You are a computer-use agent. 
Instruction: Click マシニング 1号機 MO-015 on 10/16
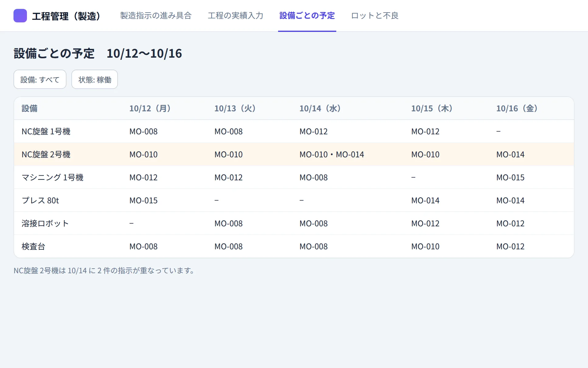click(510, 177)
